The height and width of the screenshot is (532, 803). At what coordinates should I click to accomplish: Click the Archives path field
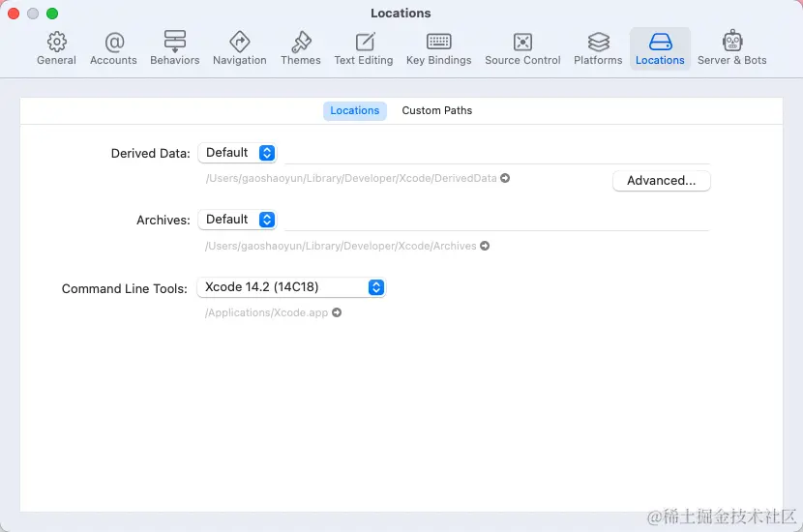(x=496, y=221)
